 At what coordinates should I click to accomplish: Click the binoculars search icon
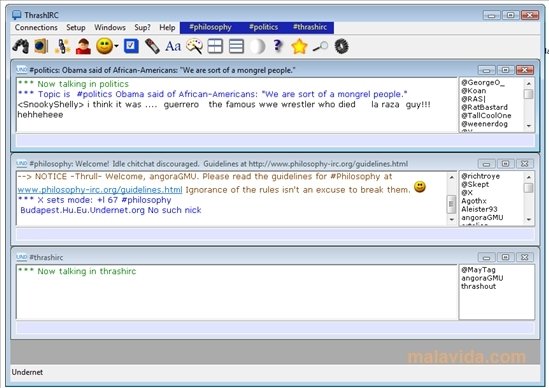point(21,46)
